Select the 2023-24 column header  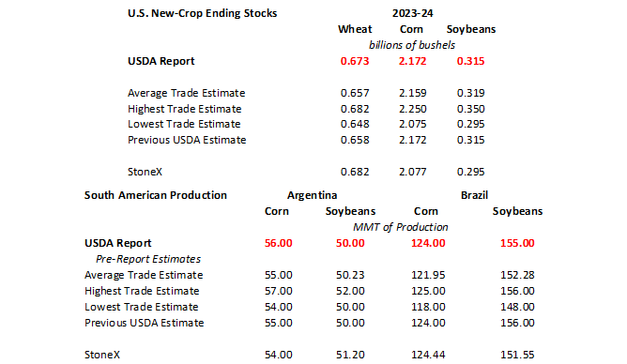coord(412,13)
